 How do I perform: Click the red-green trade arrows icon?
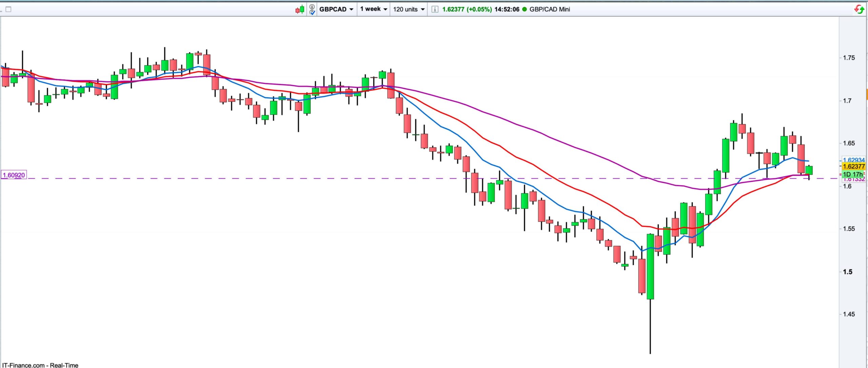click(x=859, y=9)
